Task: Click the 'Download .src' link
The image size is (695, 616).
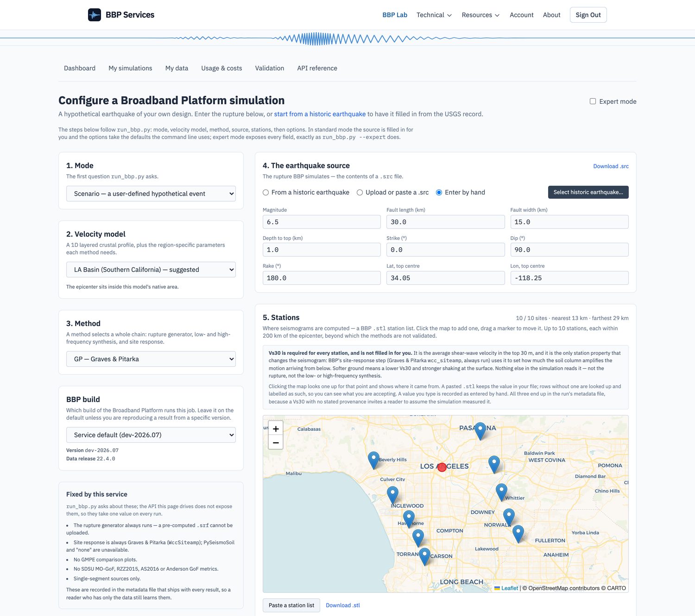Action: coord(611,166)
